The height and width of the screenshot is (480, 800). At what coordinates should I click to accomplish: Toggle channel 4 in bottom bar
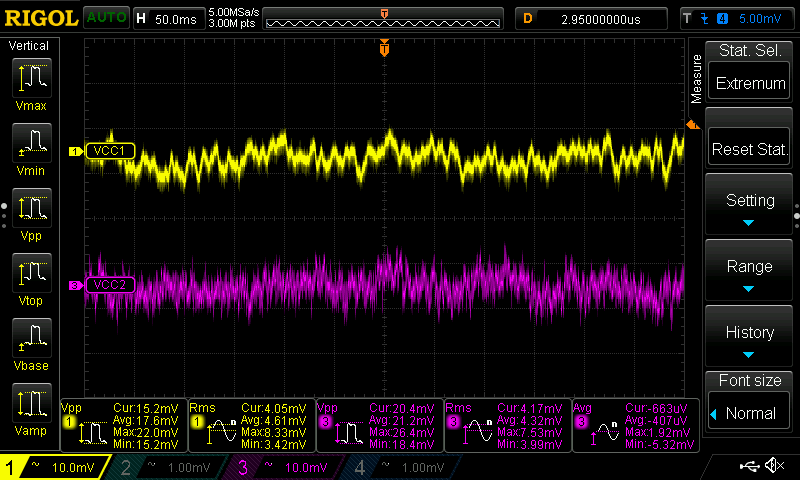(401, 467)
